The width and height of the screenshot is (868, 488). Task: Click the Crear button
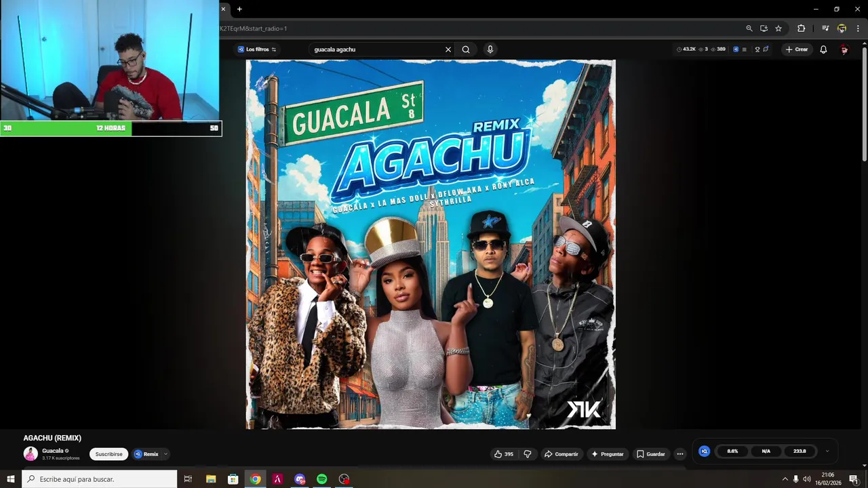(x=797, y=49)
